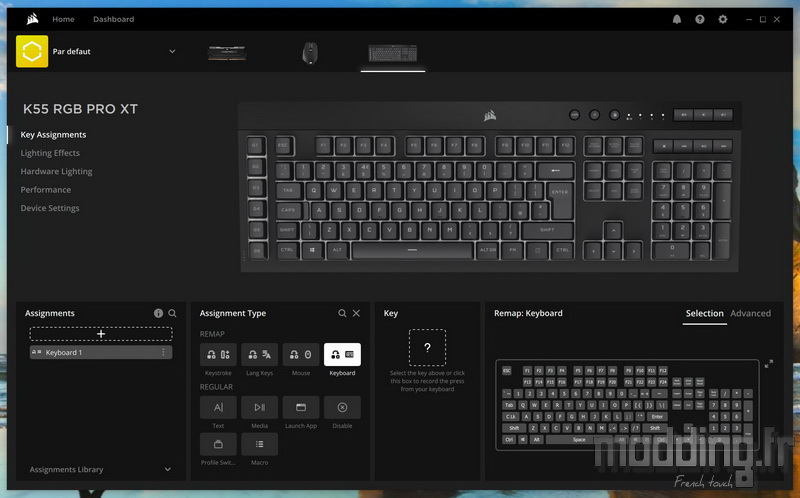
Task: Choose Keystroke remap type
Action: 218,355
